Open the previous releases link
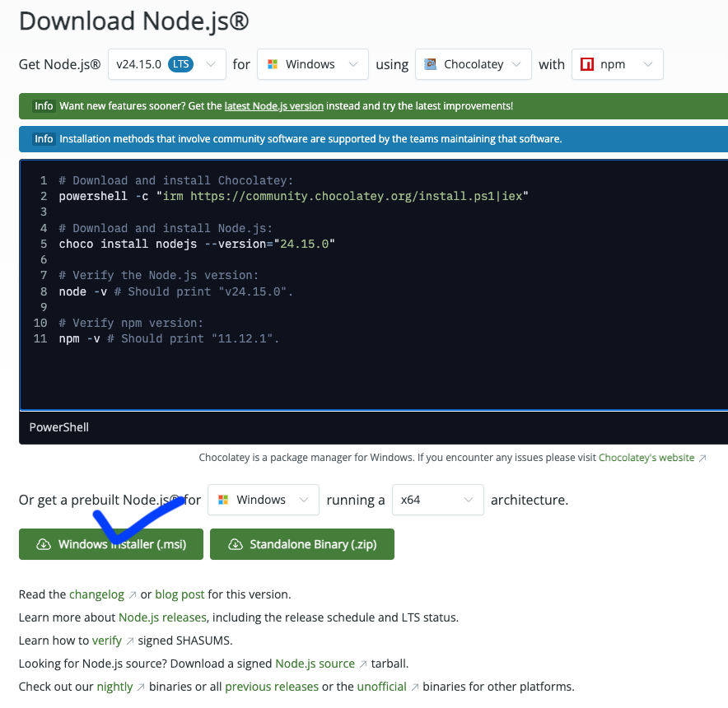Image resolution: width=728 pixels, height=708 pixels. tap(272, 687)
